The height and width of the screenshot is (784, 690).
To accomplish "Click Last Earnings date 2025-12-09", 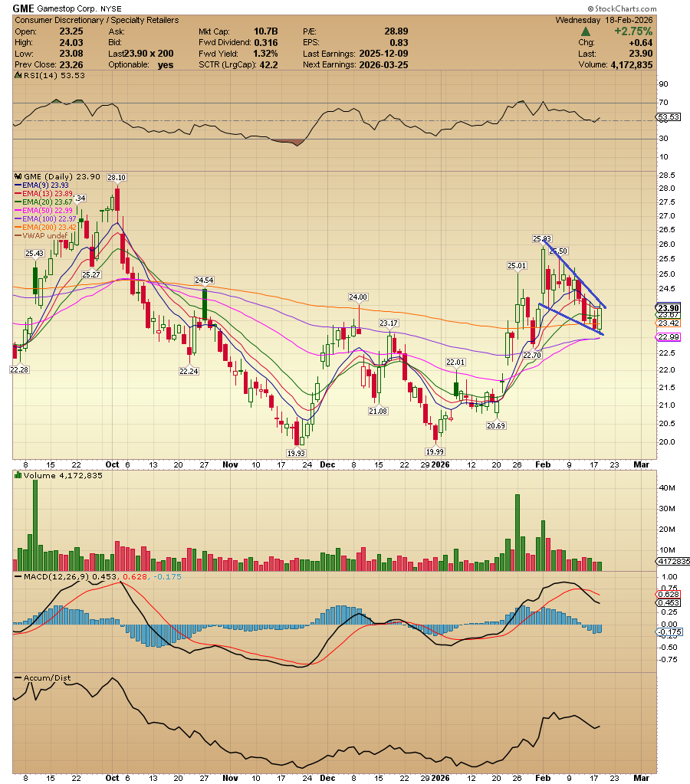I will (x=384, y=54).
